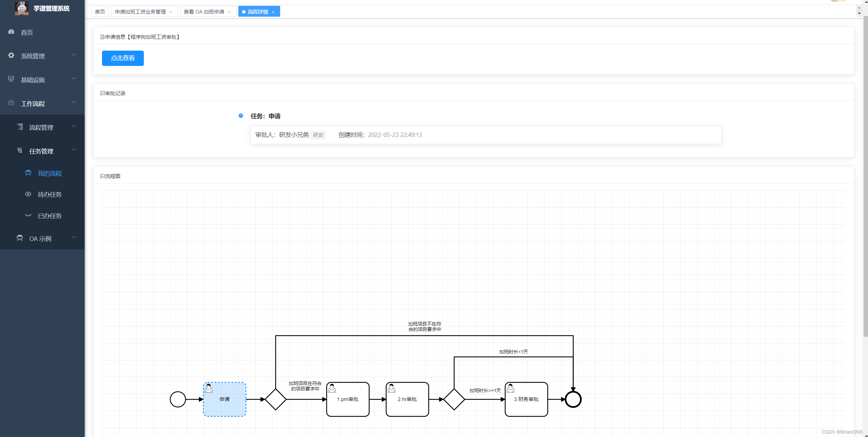
Task: Switch to 申请加班工资业务管理 tab
Action: [x=140, y=12]
